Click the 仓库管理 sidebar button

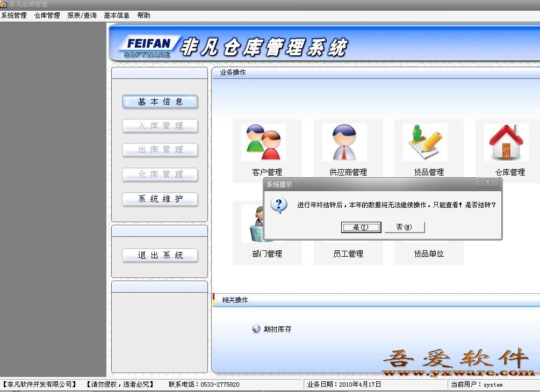coord(160,175)
